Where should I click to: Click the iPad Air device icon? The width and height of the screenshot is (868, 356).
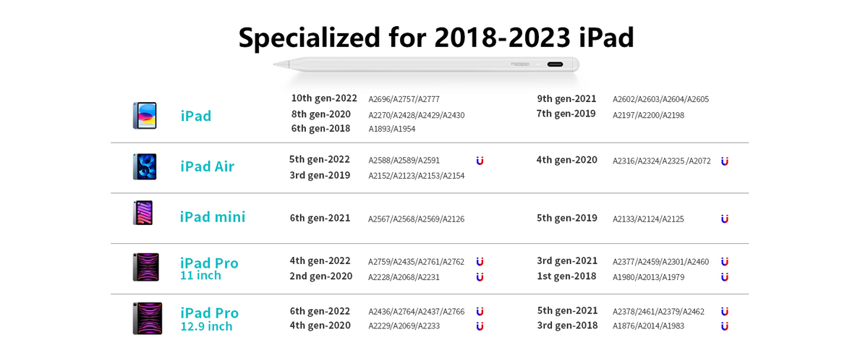tap(145, 166)
